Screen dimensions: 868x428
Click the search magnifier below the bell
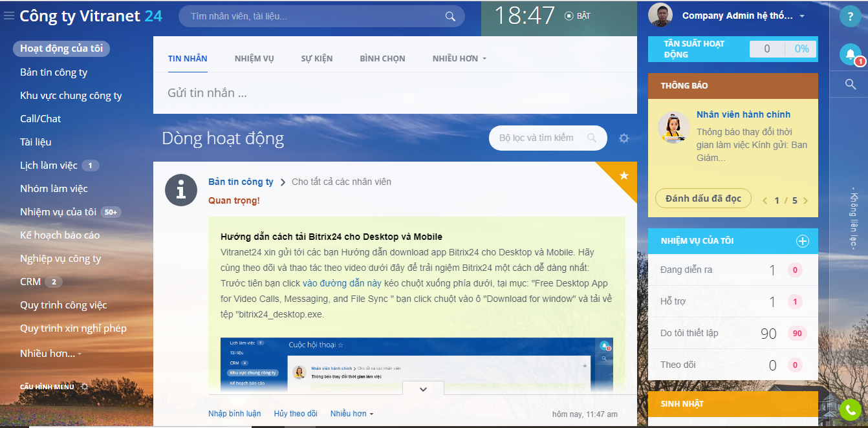(851, 84)
